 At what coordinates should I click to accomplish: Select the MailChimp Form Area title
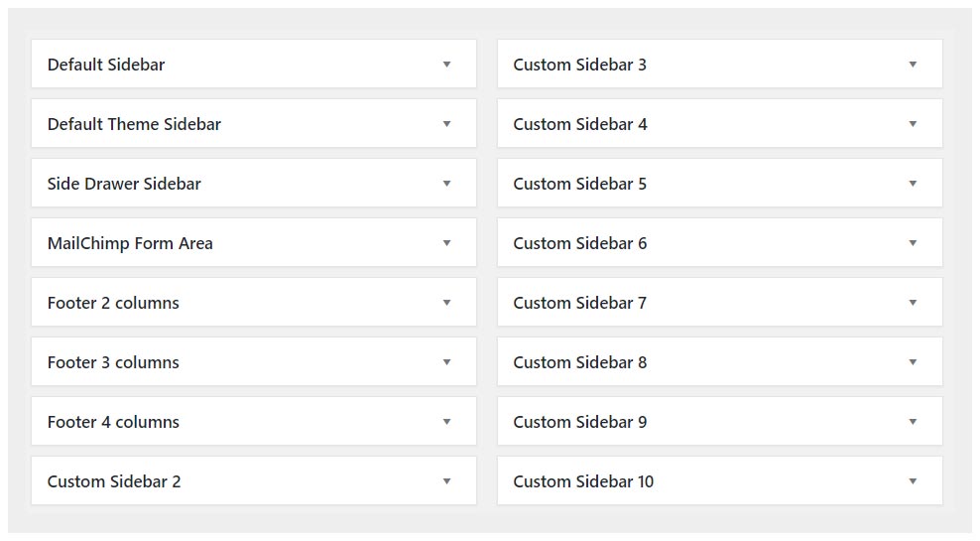[x=130, y=243]
